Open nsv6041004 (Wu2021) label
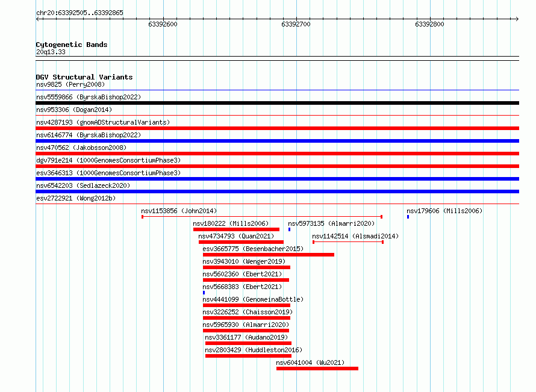The width and height of the screenshot is (536, 392). pyautogui.click(x=310, y=362)
